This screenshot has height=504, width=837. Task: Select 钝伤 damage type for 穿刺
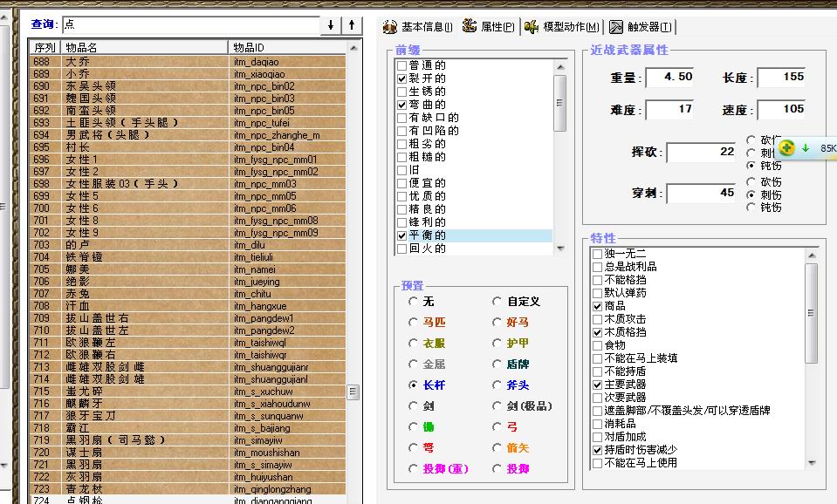pos(751,208)
